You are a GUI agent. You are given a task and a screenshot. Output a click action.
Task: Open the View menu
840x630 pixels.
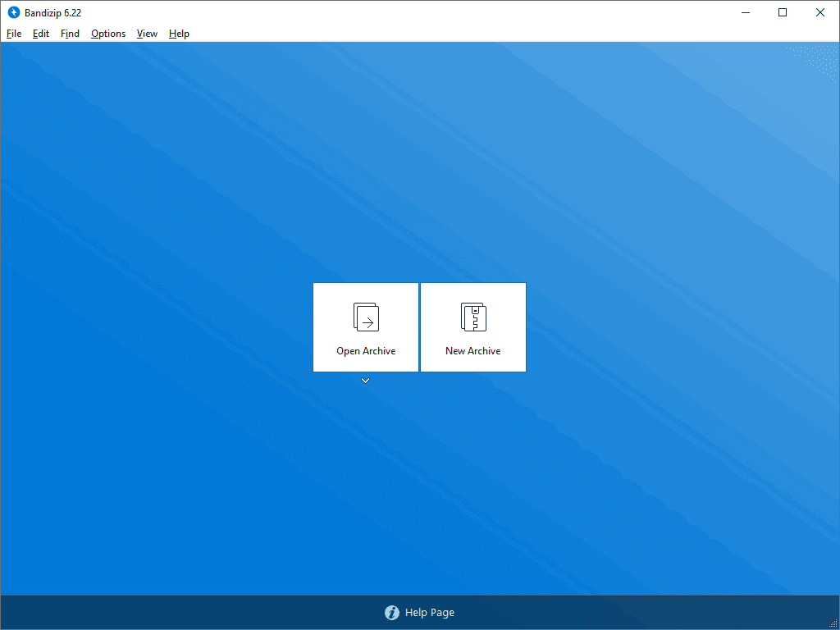(x=147, y=34)
